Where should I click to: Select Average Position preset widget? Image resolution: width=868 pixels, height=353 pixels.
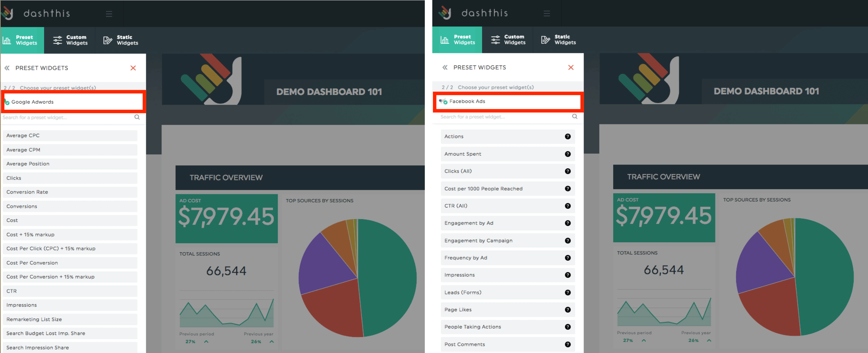pyautogui.click(x=70, y=164)
